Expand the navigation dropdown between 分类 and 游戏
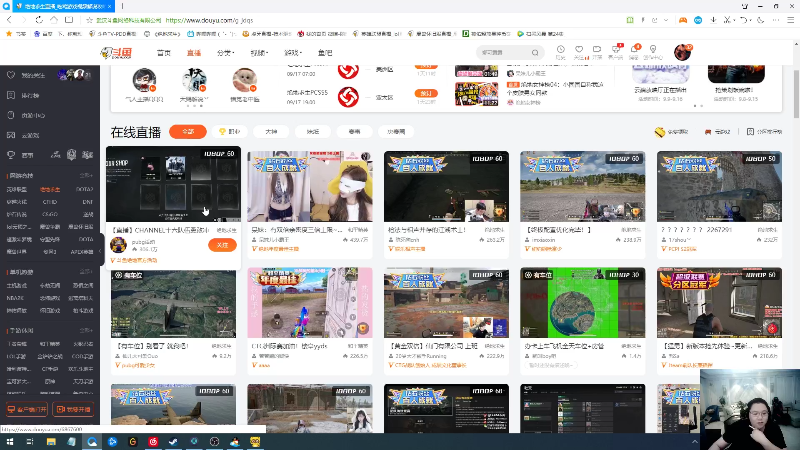Image resolution: width=800 pixels, height=450 pixels. coord(259,53)
